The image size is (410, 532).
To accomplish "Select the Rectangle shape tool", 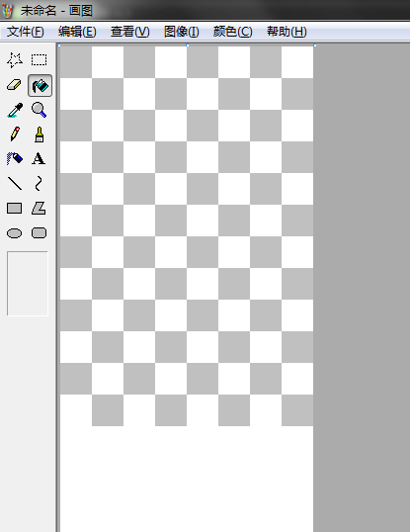I will [x=15, y=208].
